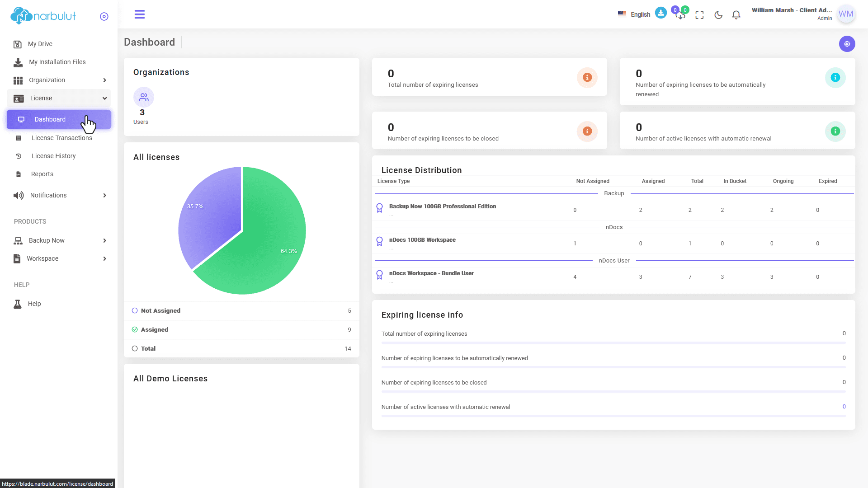Open the hamburger menu
Viewport: 868px width, 488px height.
coord(140,14)
